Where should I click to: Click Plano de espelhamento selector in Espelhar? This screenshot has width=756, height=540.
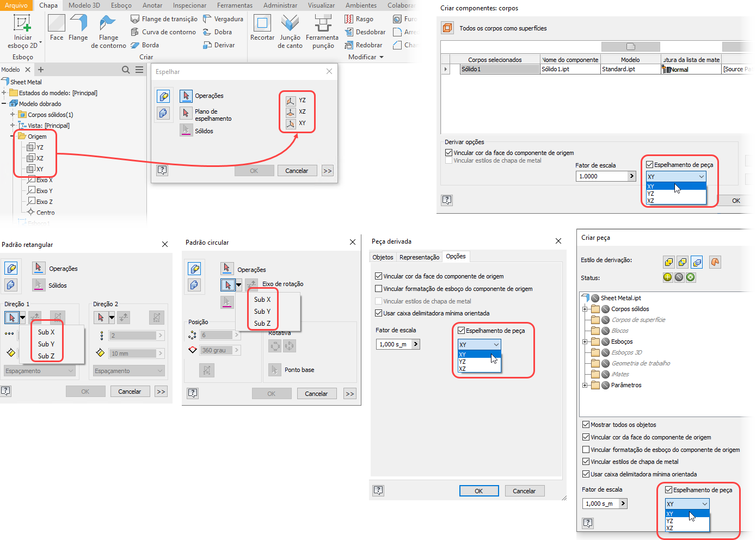[186, 113]
